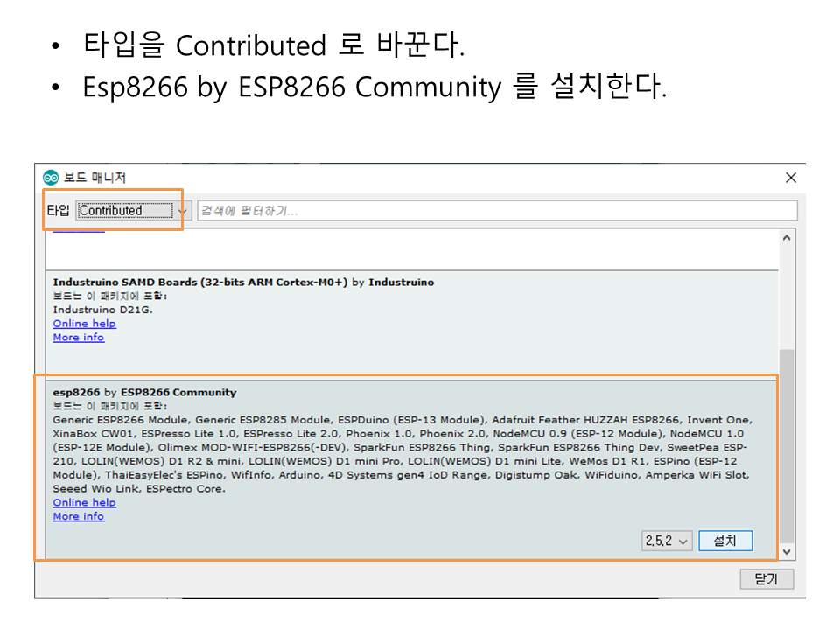Click the Arduino logo in Boards Manager title bar
Viewport: 840px width, 630px height.
click(51, 178)
